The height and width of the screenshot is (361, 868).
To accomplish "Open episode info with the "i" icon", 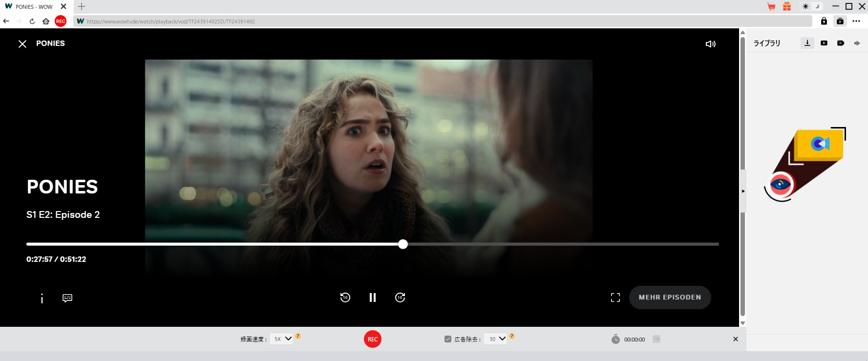I will click(x=42, y=298).
